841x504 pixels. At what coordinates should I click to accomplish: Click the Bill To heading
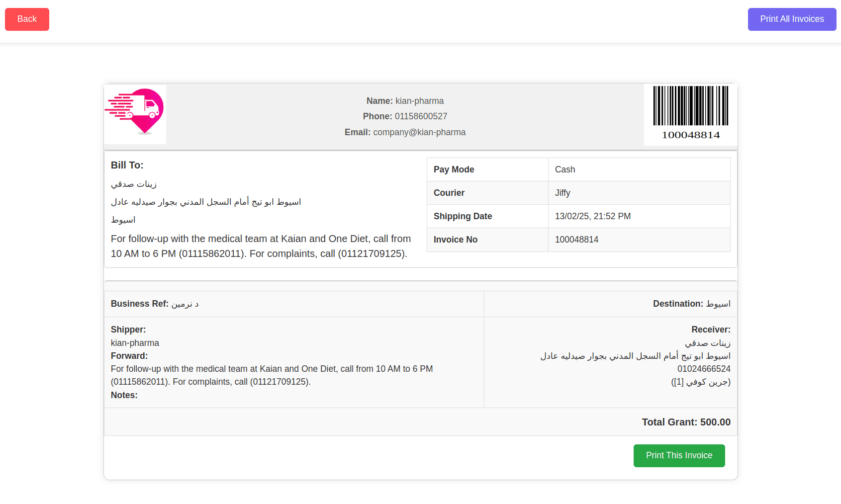pyautogui.click(x=127, y=165)
